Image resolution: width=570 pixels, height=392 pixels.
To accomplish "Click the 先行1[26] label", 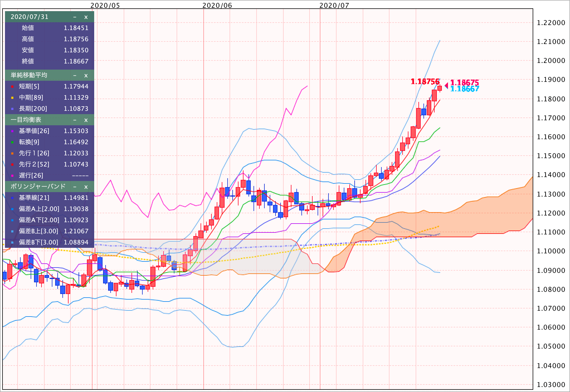I will coord(34,153).
